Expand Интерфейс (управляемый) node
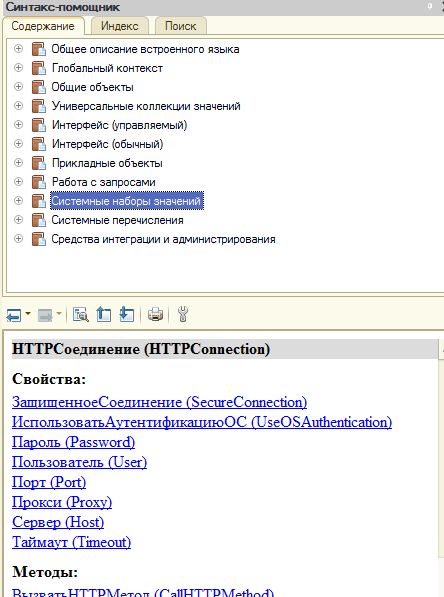Screen dimensions: 444x597 tap(18, 125)
